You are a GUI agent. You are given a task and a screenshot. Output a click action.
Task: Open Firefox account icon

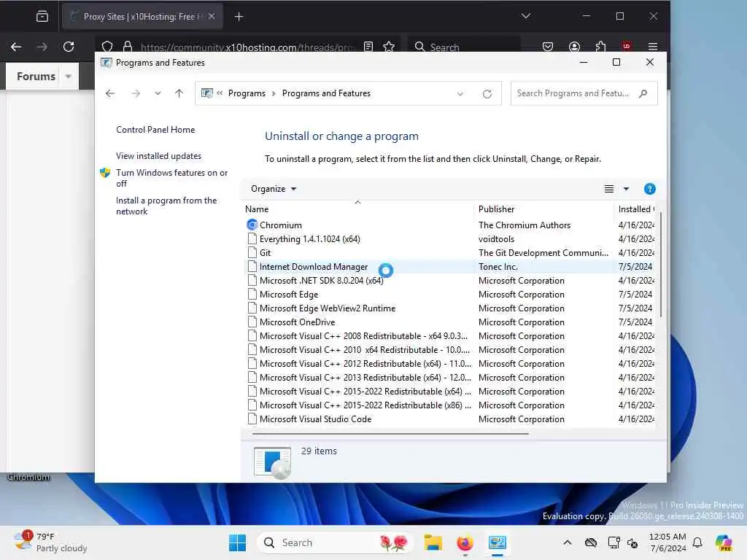click(574, 47)
